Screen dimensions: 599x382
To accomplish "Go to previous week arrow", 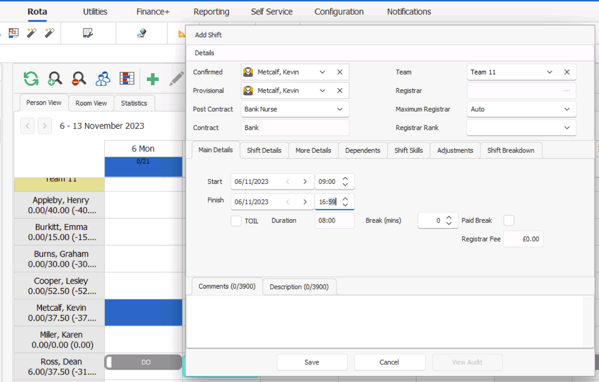I will click(28, 126).
